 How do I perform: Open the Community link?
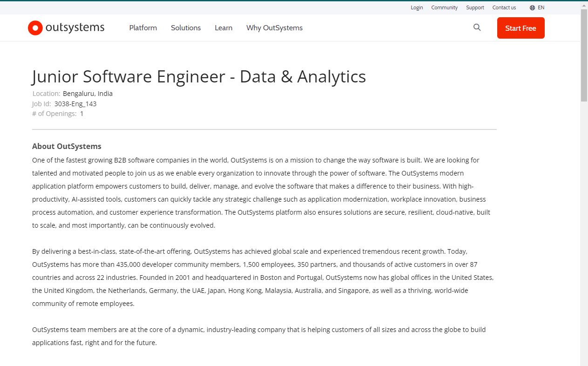[444, 7]
